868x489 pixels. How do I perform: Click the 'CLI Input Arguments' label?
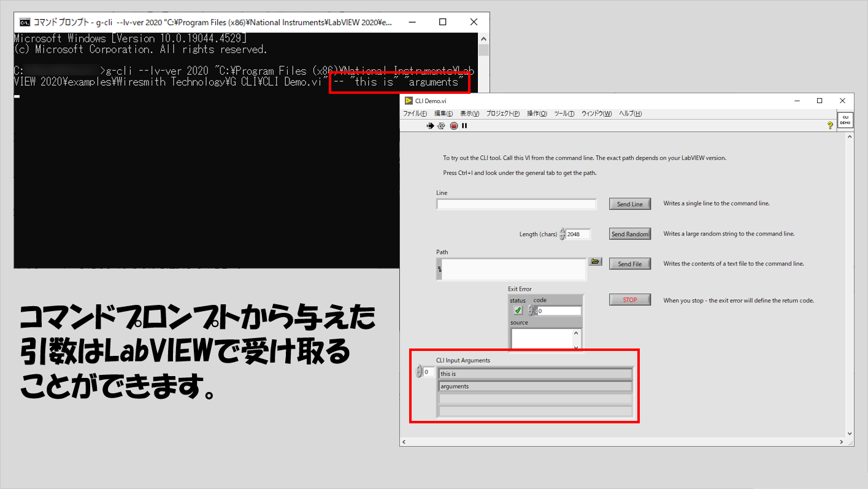click(x=463, y=361)
